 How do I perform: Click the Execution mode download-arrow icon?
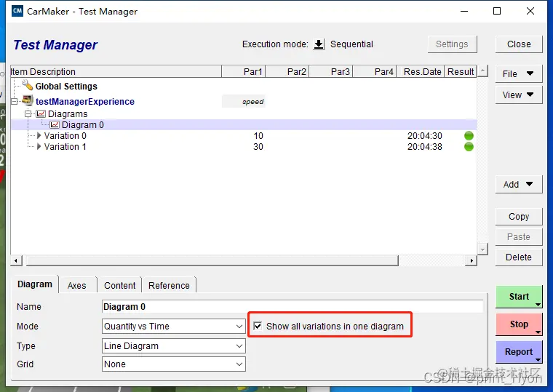point(319,44)
